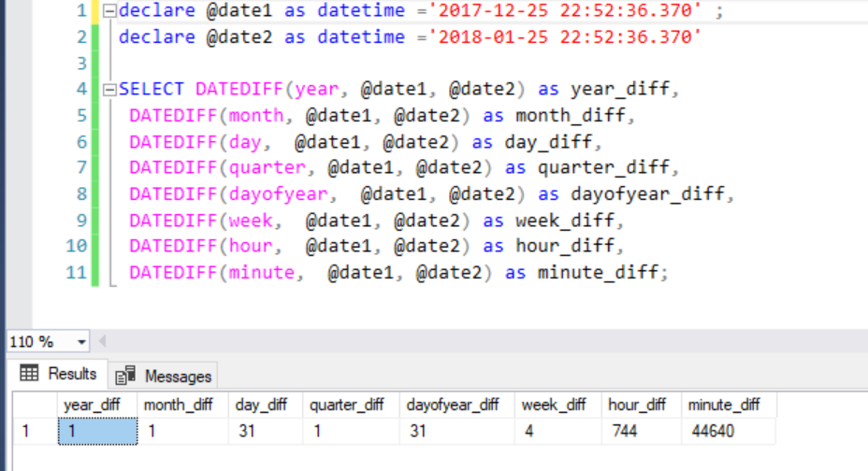Click the hour datepart on line 10
Image resolution: width=868 pixels, height=471 pixels.
[251, 246]
